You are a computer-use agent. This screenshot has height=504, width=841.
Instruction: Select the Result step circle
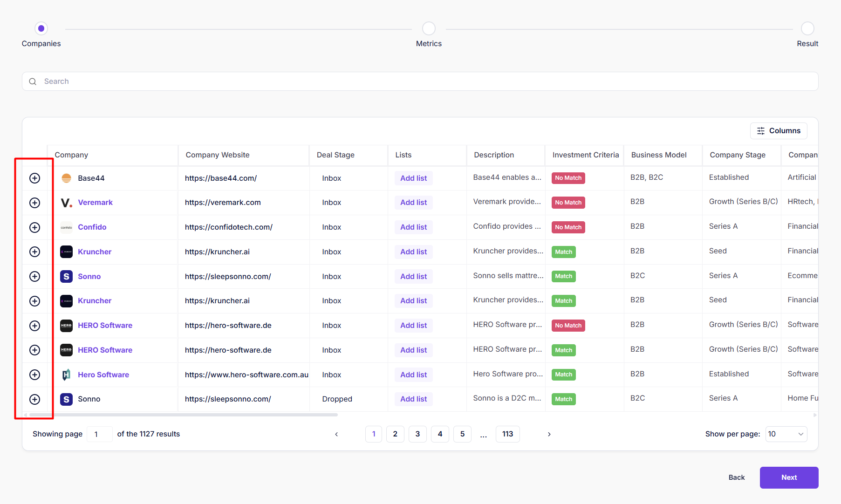[x=807, y=28]
